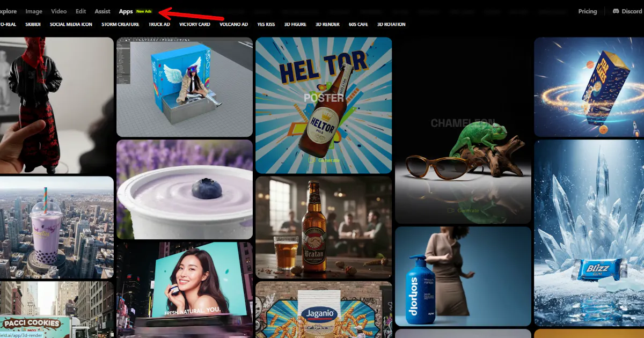644x338 pixels.
Task: Open the Times Square billboard woman thumbnail
Action: tap(185, 290)
